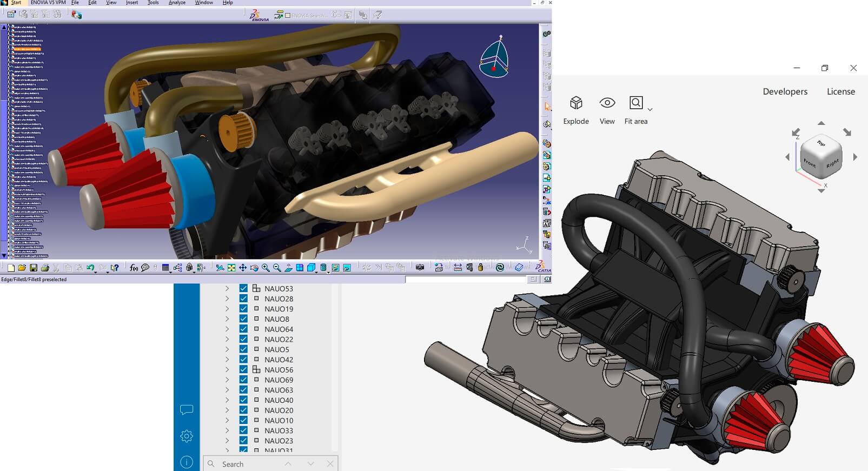The image size is (868, 471).
Task: Click the Fit area magnifier icon
Action: [636, 103]
